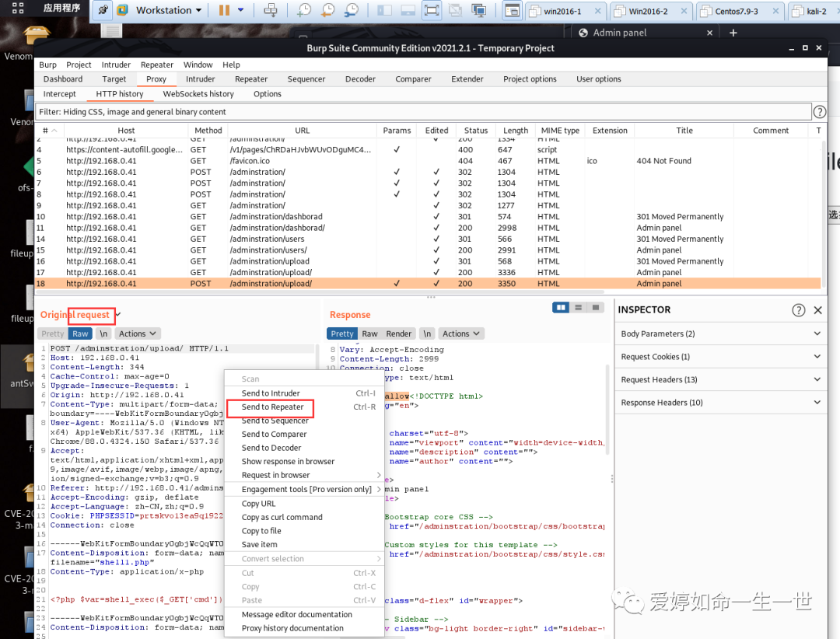Click the unity mode icon
The height and width of the screenshot is (639, 840).
click(455, 10)
